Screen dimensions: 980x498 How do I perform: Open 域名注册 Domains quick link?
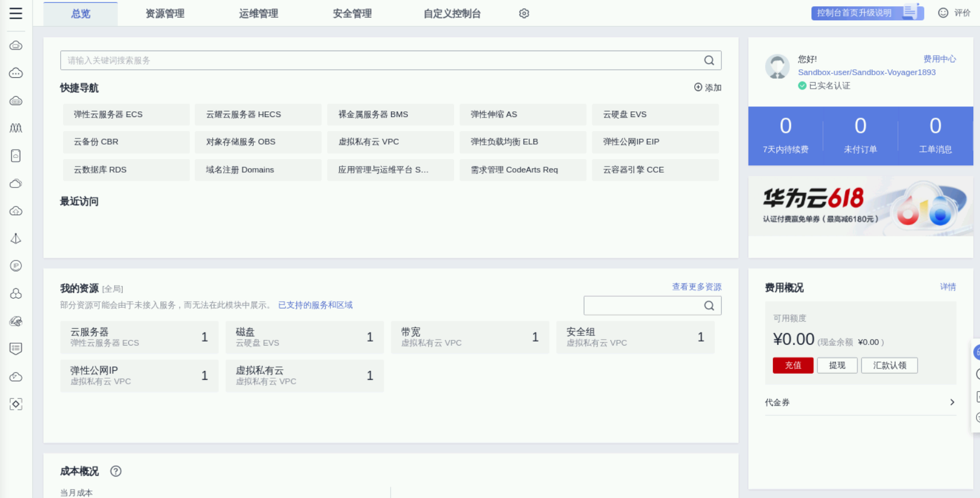pos(258,170)
